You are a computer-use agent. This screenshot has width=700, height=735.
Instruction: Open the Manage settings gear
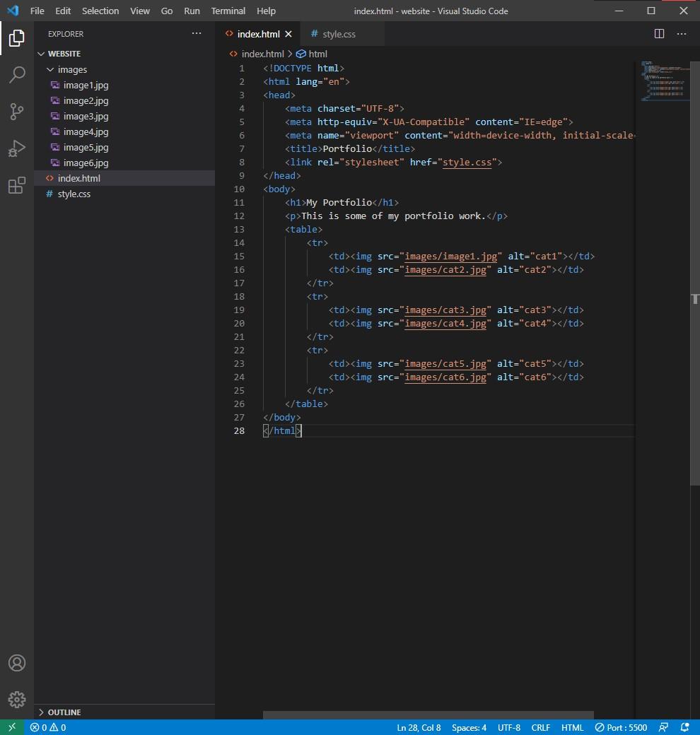[17, 700]
